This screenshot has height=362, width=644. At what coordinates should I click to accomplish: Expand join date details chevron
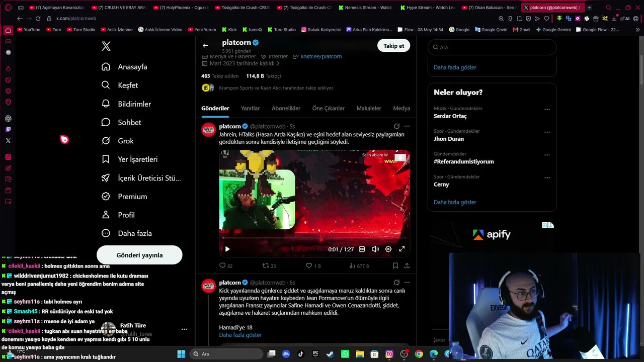278,64
